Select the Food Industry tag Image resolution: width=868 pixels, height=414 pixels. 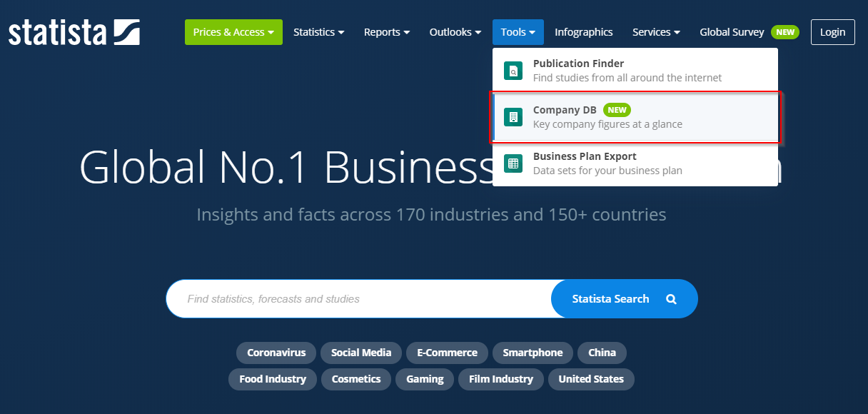pyautogui.click(x=273, y=379)
